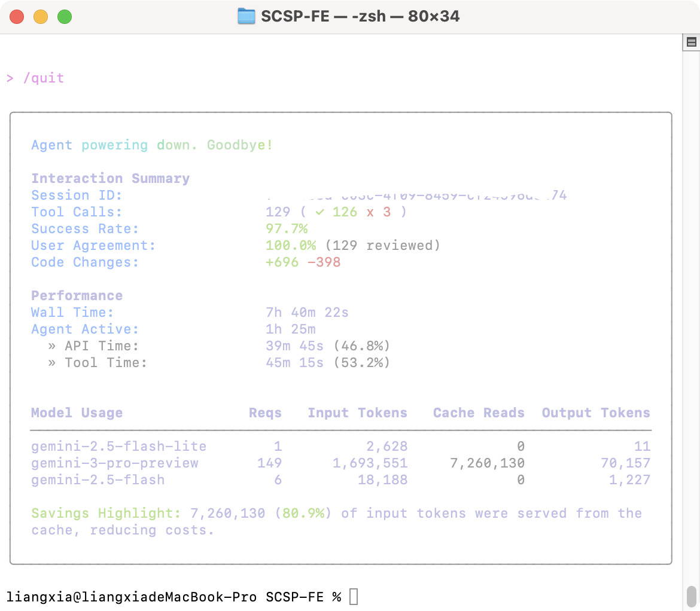Click the 'User Agreement:' label
This screenshot has width=700, height=611.
click(93, 246)
